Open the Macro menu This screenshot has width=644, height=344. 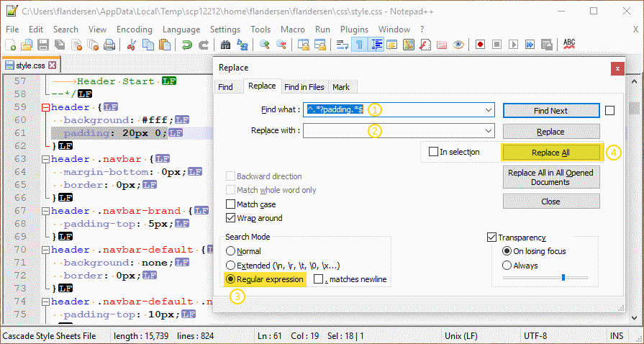pos(293,30)
